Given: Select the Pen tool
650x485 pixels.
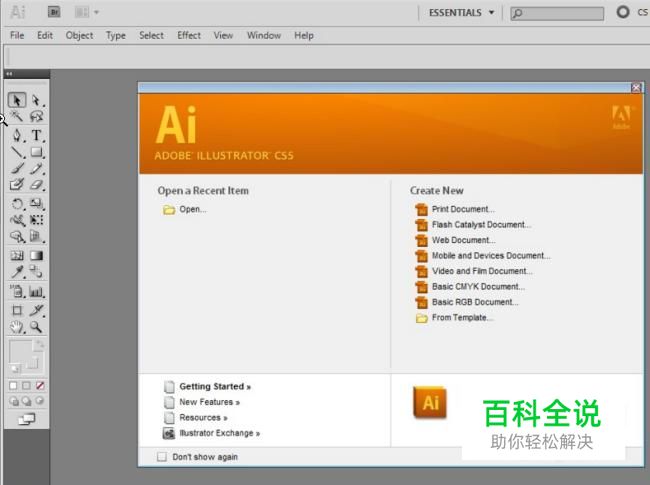Looking at the screenshot, I should click(17, 135).
